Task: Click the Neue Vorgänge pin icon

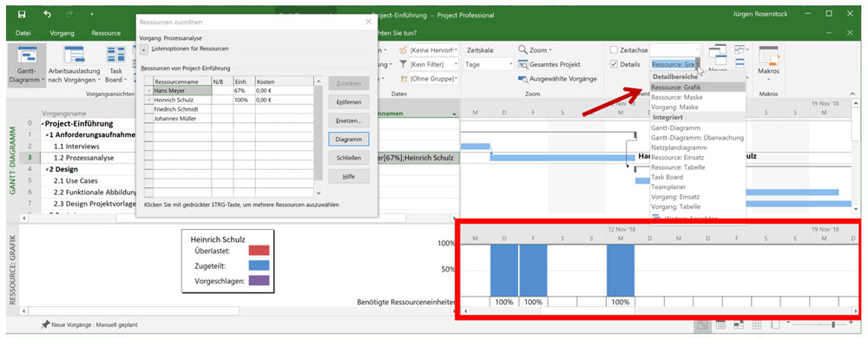Action: click(45, 324)
